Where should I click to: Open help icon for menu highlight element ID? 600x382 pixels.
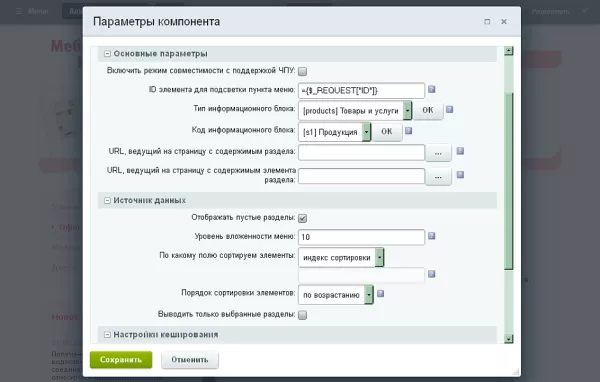point(432,90)
